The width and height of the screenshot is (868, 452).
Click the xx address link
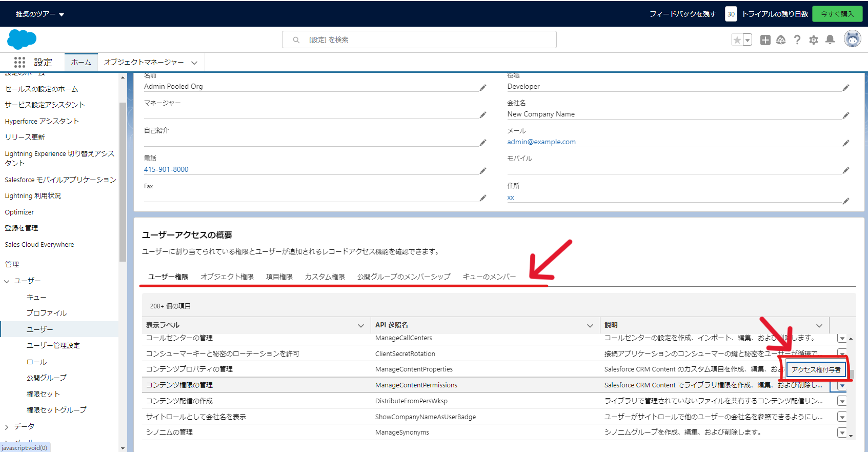click(x=511, y=197)
